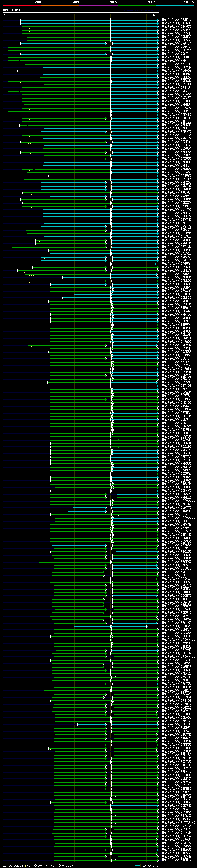Open hit UniRef100_Q9XFV7
197x868 pixels.
(x=177, y=626)
